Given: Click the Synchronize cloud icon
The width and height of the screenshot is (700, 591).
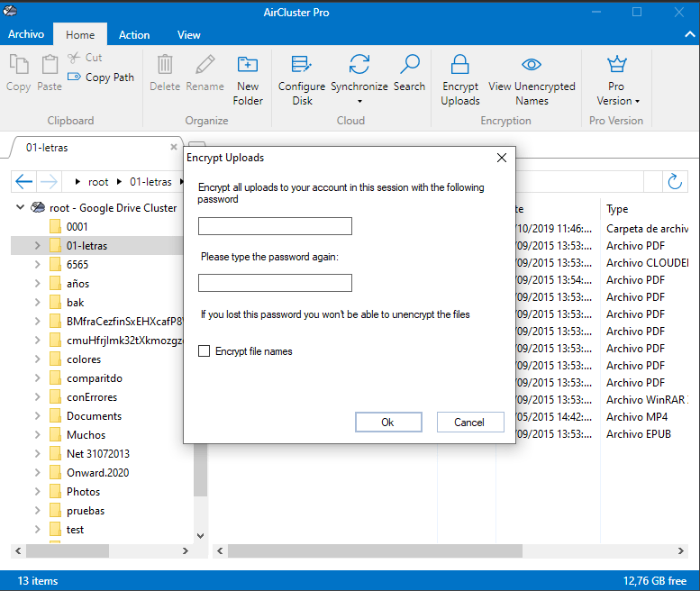Looking at the screenshot, I should [x=359, y=66].
